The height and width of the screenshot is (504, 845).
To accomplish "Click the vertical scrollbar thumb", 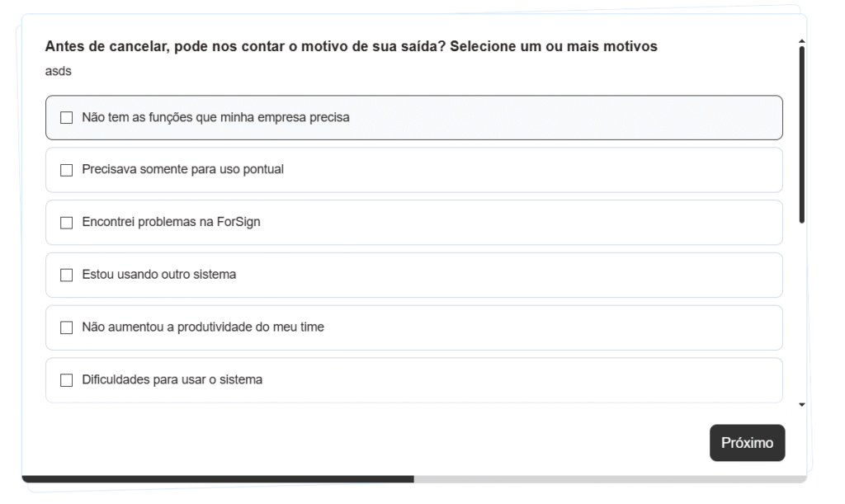I will [x=802, y=132].
